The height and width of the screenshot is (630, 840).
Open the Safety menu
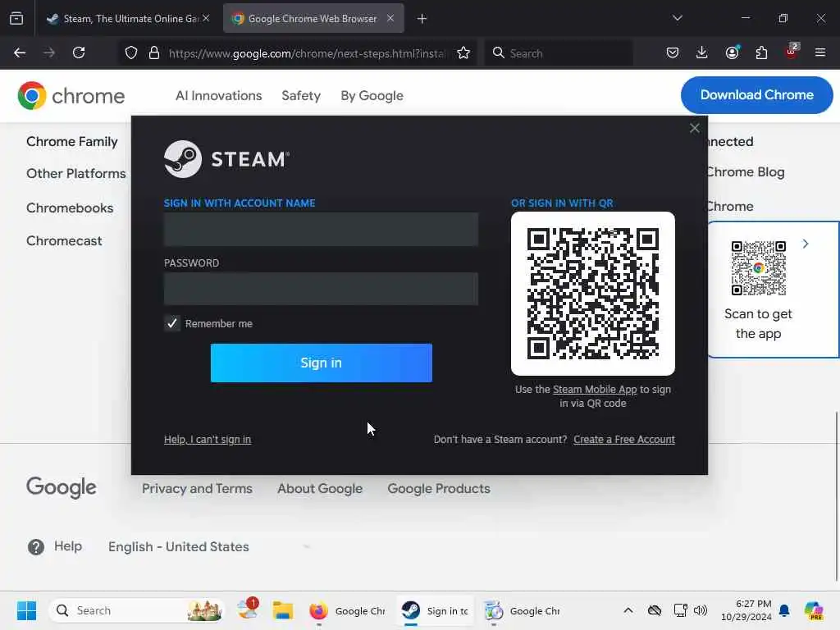coord(301,95)
